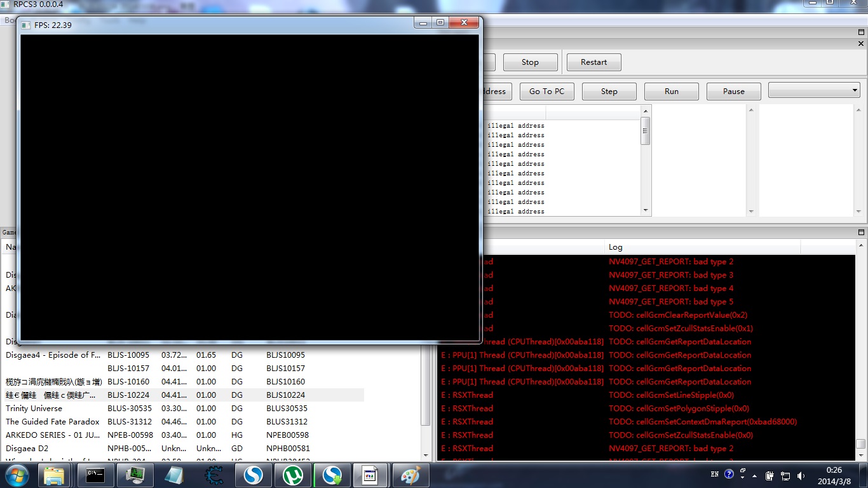The image size is (868, 488).
Task: Click serial BLJS-10160 in game list
Action: pyautogui.click(x=128, y=382)
